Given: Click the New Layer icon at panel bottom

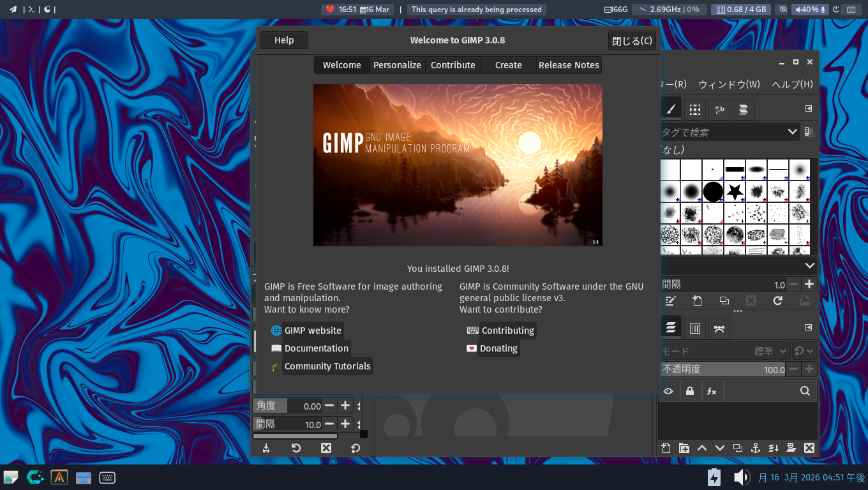Looking at the screenshot, I should click(x=666, y=448).
